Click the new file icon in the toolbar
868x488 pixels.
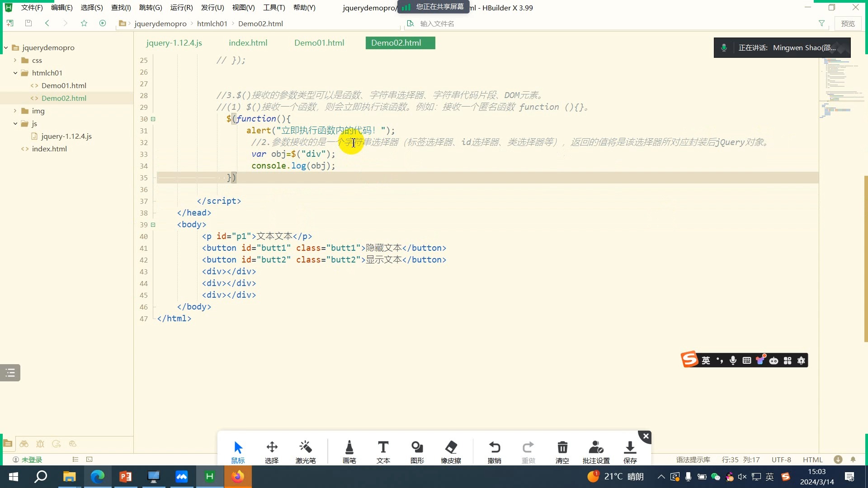click(x=10, y=23)
